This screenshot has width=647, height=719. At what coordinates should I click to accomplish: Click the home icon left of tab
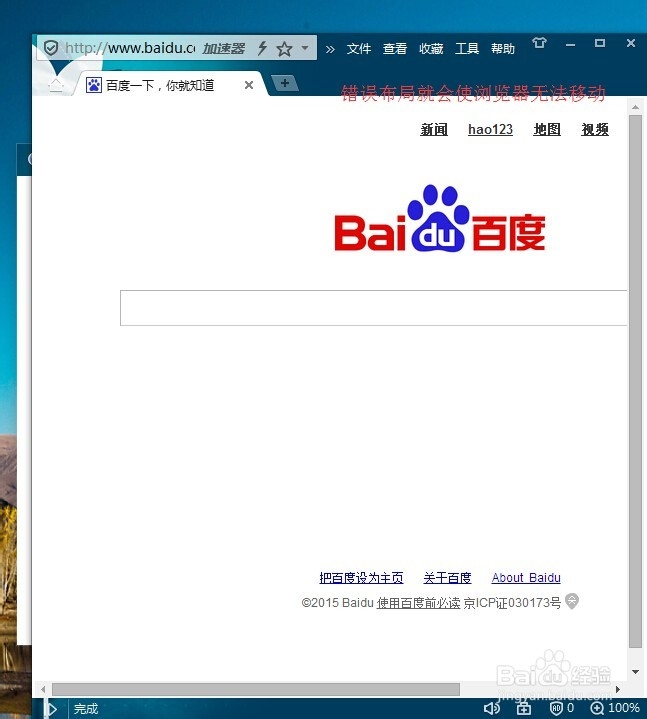click(56, 85)
